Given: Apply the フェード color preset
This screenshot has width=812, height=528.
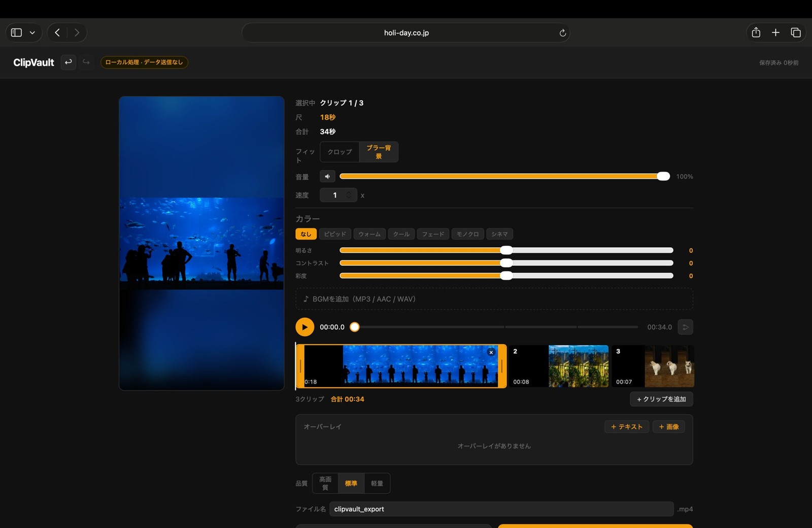Looking at the screenshot, I should (433, 234).
